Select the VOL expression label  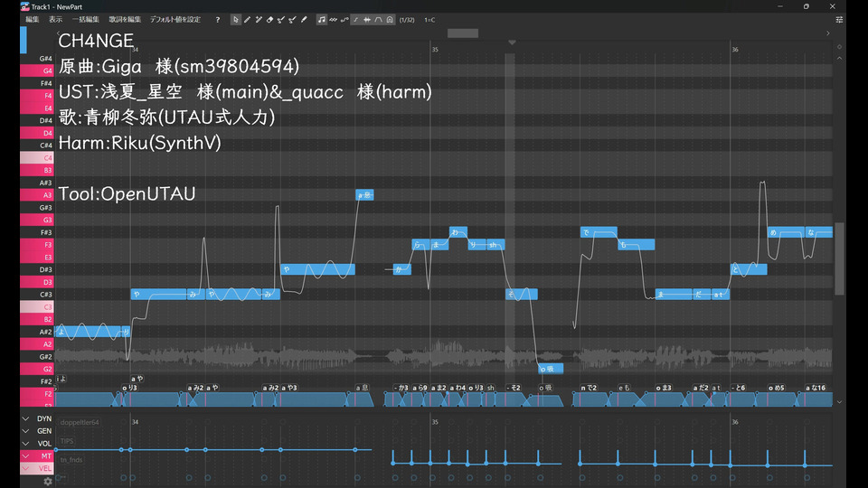[44, 444]
